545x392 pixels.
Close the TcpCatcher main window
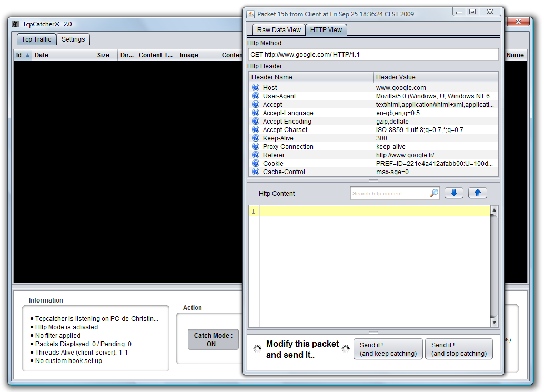[518, 22]
